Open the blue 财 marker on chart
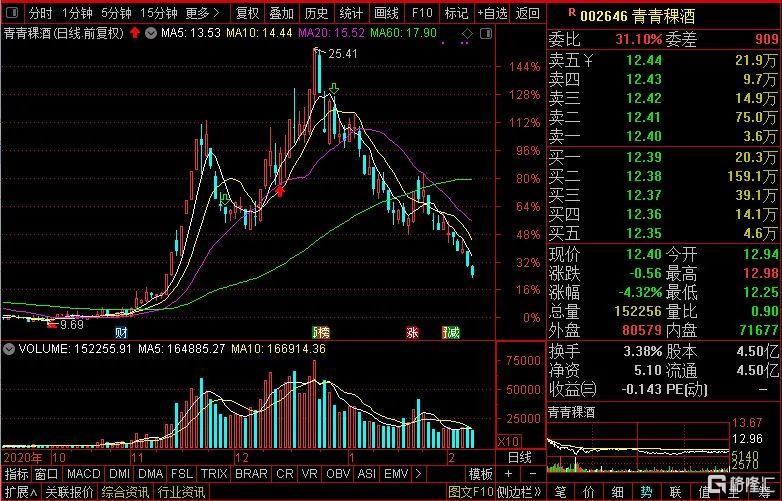The height and width of the screenshot is (501, 782). coord(121,332)
